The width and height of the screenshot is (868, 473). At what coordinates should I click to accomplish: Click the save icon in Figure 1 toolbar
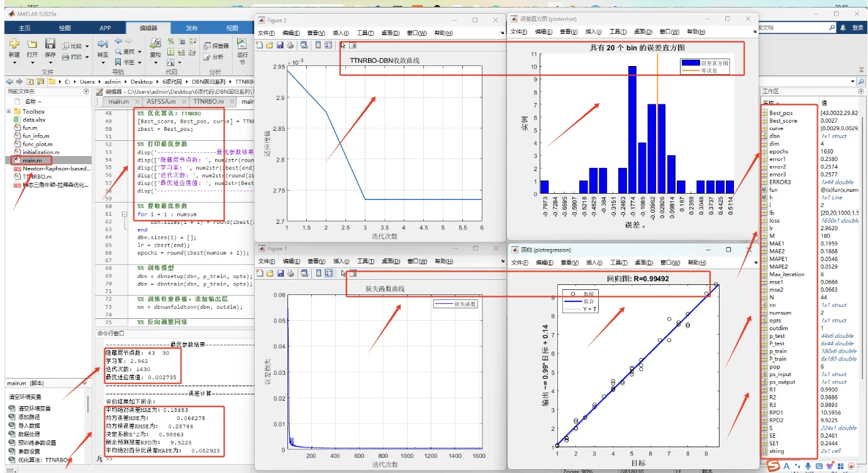(x=279, y=273)
